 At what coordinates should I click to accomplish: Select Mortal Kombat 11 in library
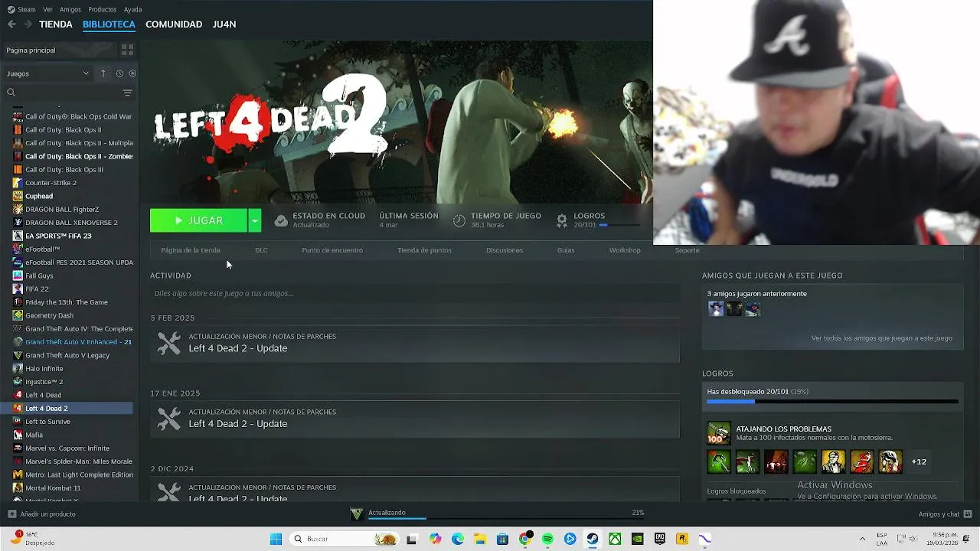tap(53, 487)
